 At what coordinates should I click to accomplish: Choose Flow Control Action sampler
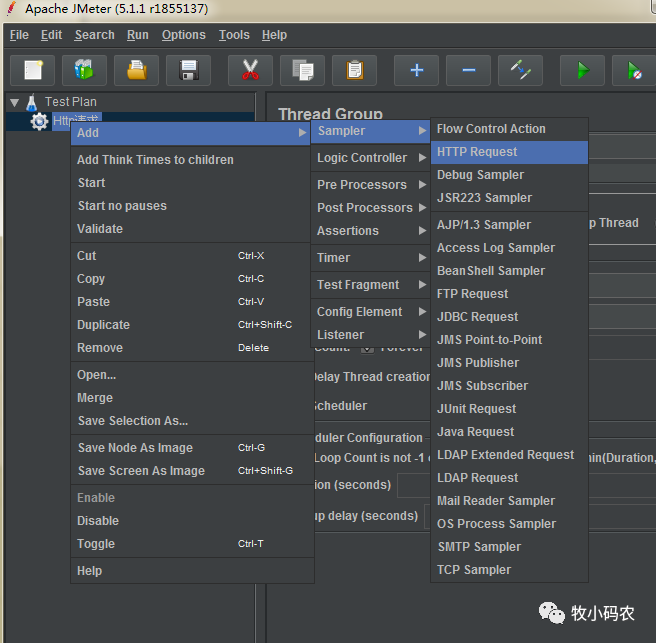(x=509, y=129)
